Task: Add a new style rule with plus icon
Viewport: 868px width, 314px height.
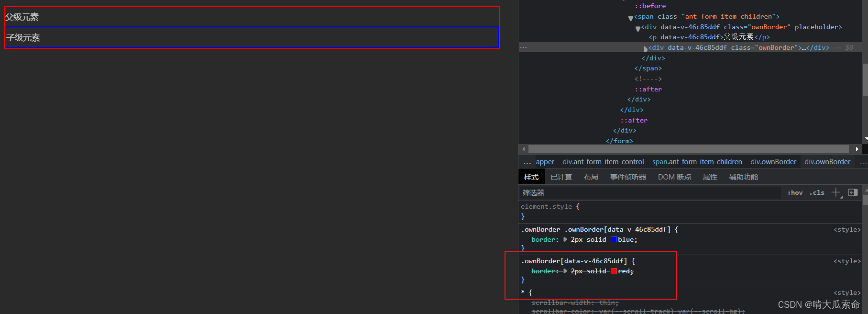Action: click(x=836, y=192)
